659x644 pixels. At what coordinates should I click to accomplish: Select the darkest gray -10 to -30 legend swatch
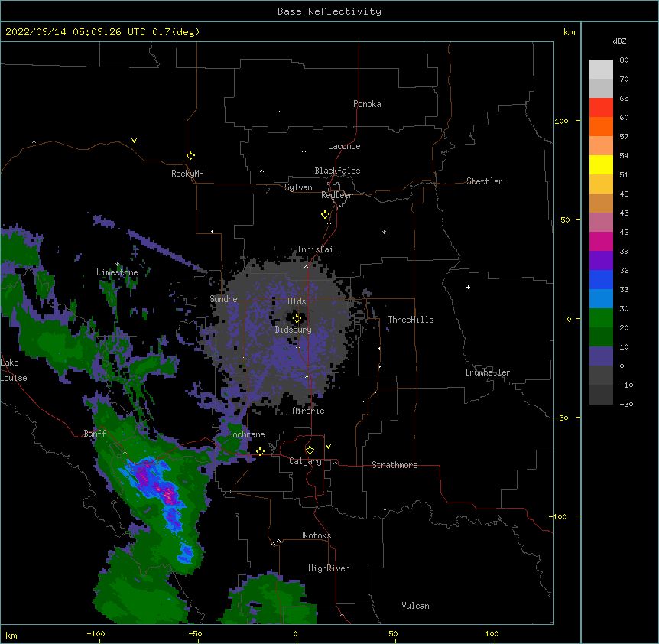coord(601,395)
